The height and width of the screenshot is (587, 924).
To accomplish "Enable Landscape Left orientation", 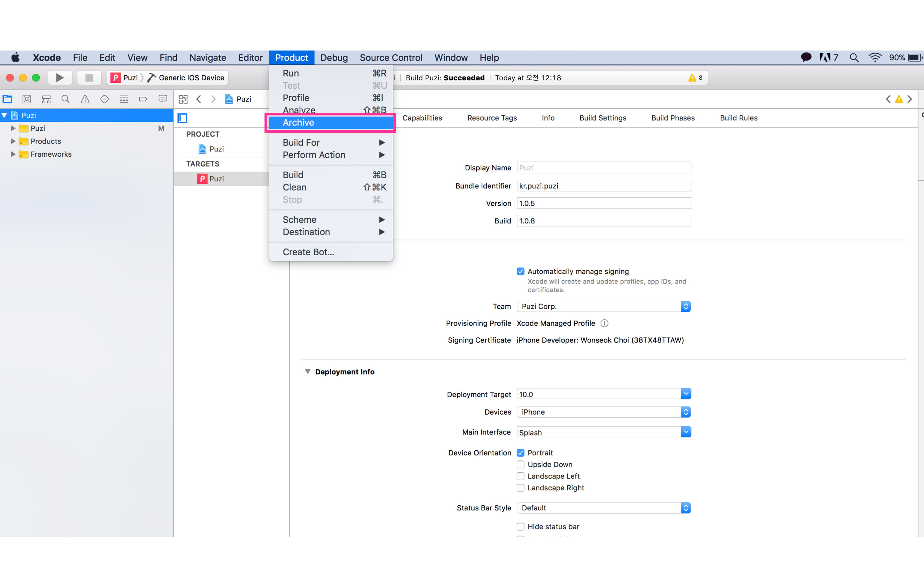I will [x=520, y=476].
